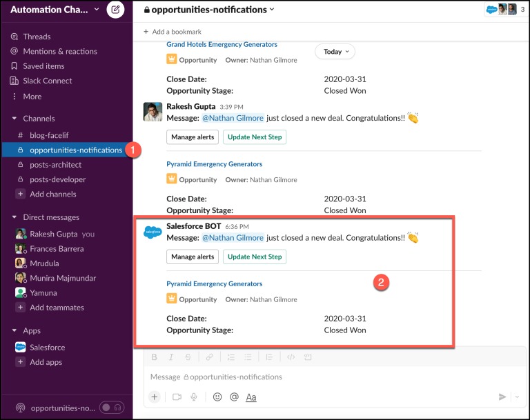Click Salesforce BOT avatar icon
This screenshot has height=420, width=530.
[x=153, y=232]
